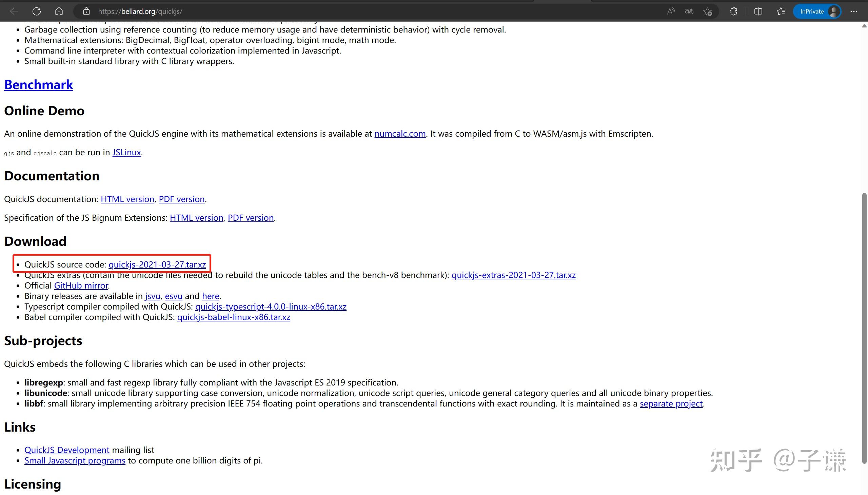
Task: Open QuickJS documentation PDF version
Action: click(x=181, y=199)
